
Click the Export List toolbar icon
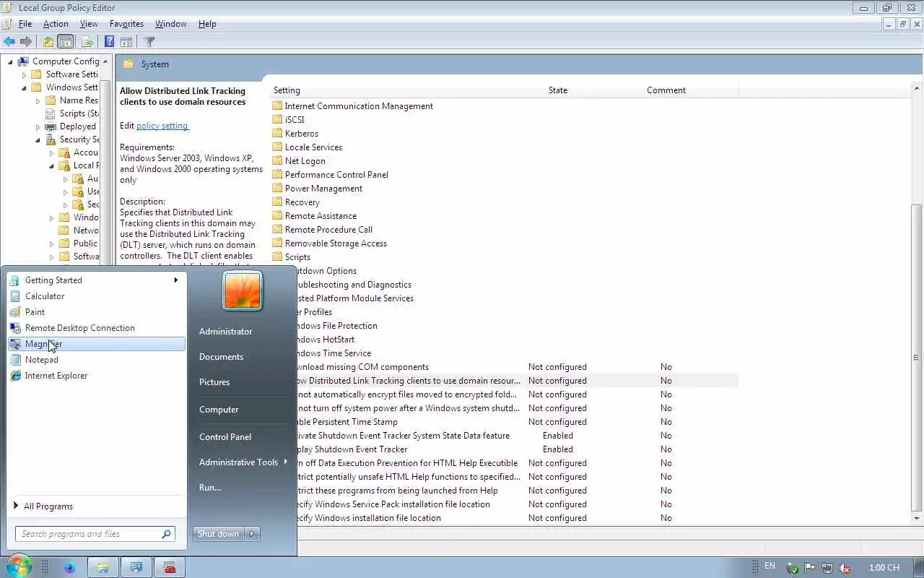tap(87, 42)
